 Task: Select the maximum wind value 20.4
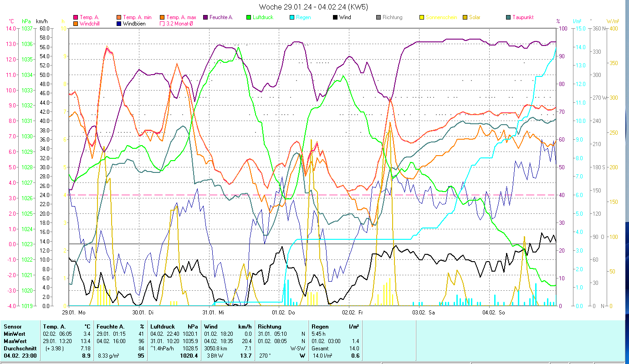pyautogui.click(x=246, y=341)
